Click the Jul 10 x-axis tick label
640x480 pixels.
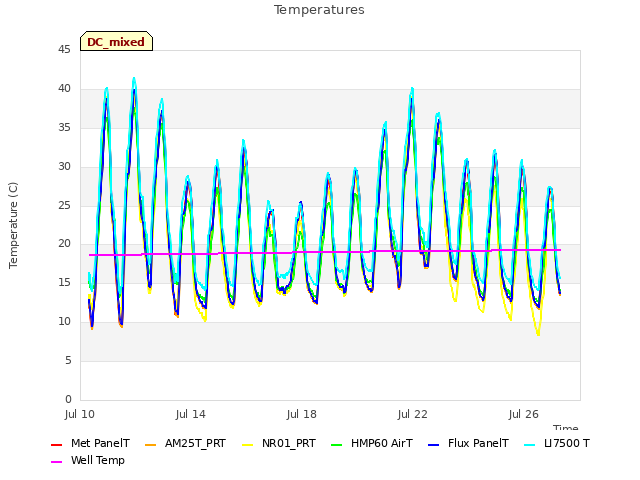click(80, 414)
